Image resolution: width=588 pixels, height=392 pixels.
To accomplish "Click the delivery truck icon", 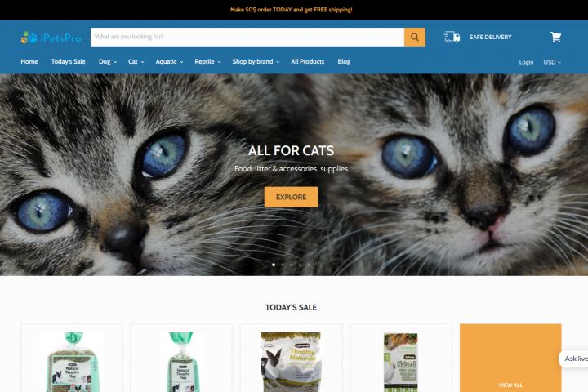I will point(452,37).
